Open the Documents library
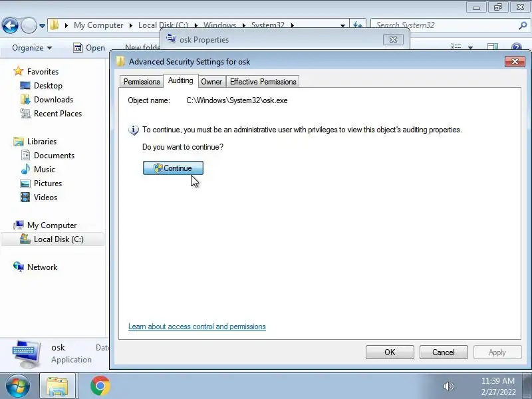Screen dimensions: 532x399 pyautogui.click(x=54, y=156)
